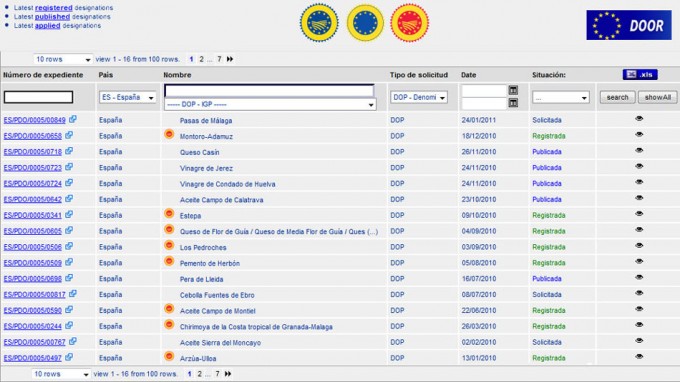This screenshot has width=680, height=382.
Task: Open external link icon for ES/PDO/0005/0718
Action: [69, 151]
